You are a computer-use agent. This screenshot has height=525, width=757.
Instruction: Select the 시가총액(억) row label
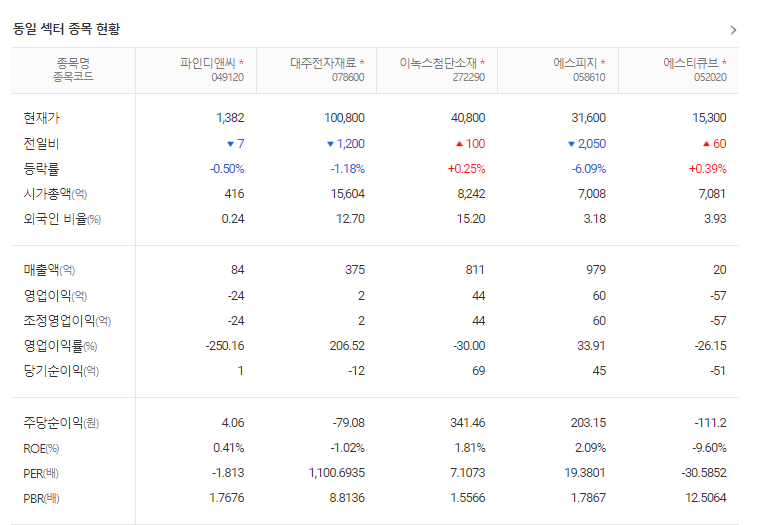[x=55, y=194]
